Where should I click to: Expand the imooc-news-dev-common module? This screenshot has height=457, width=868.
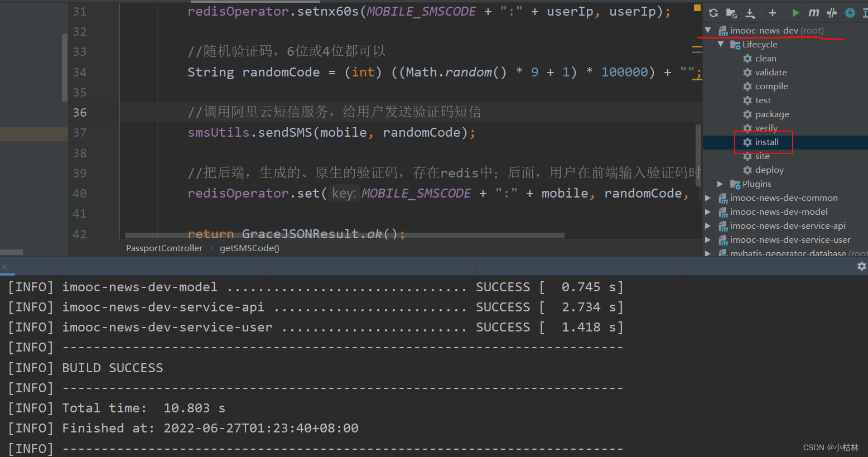click(708, 198)
